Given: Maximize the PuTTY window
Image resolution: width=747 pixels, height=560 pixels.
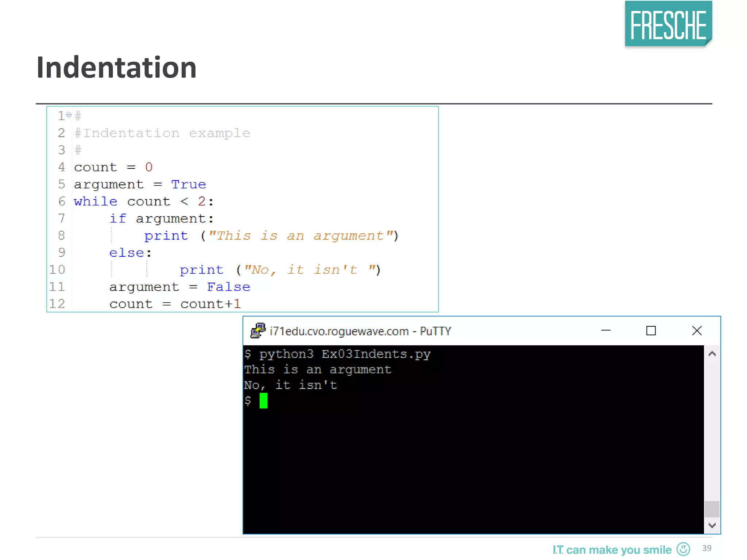Looking at the screenshot, I should coord(651,331).
